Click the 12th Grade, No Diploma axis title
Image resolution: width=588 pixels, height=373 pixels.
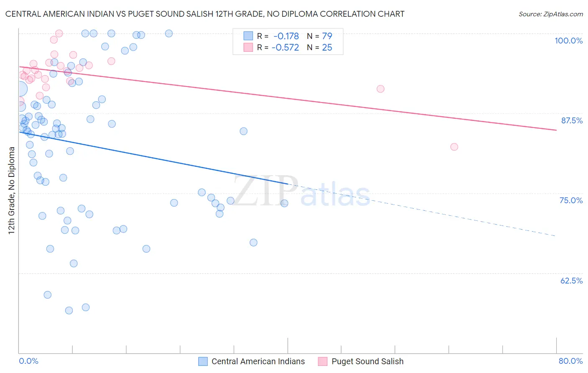click(12, 190)
